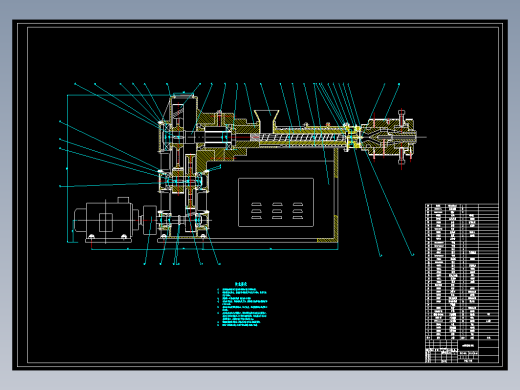Select the parts list table

pos(462,271)
